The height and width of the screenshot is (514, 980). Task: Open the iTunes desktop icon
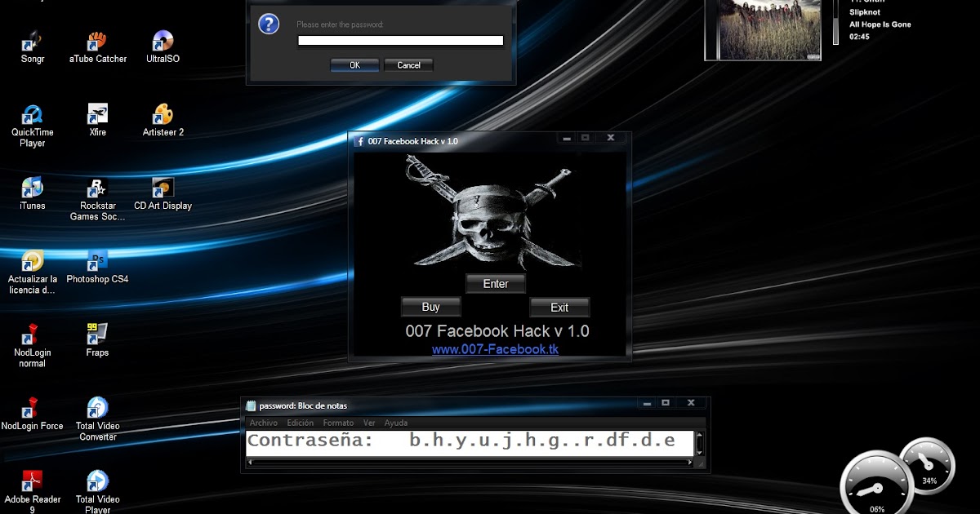[33, 194]
